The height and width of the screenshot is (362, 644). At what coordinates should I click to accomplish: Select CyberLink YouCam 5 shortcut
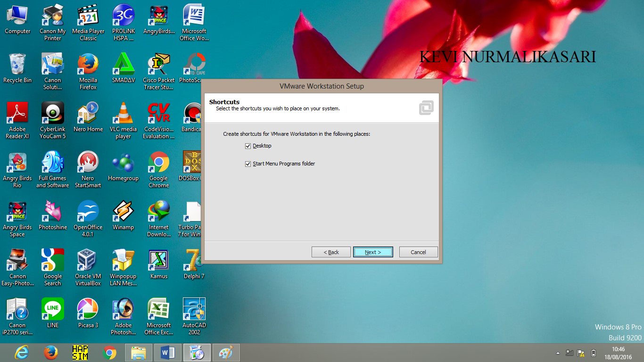click(53, 121)
